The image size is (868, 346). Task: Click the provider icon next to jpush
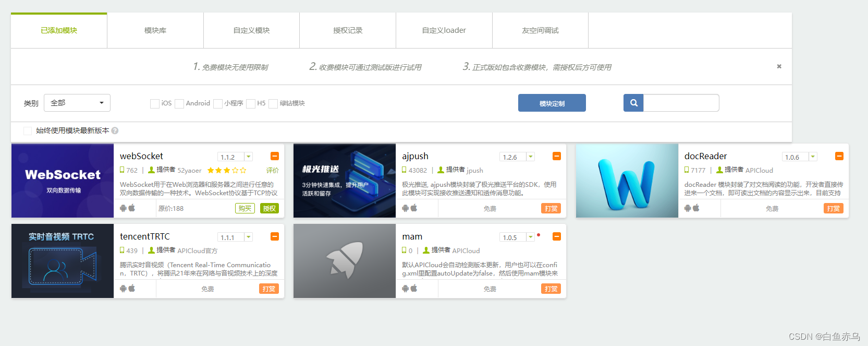point(441,170)
